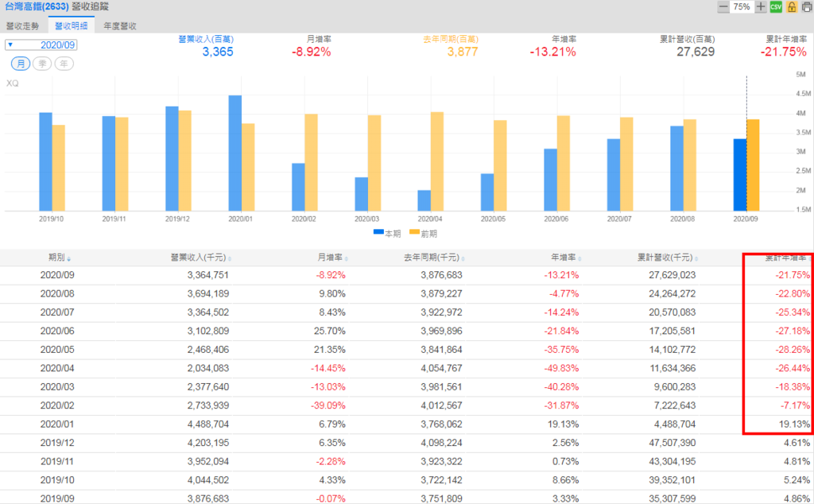Click the 台灣高鐵(2633) stock title
The image size is (814, 504).
pyautogui.click(x=37, y=6)
